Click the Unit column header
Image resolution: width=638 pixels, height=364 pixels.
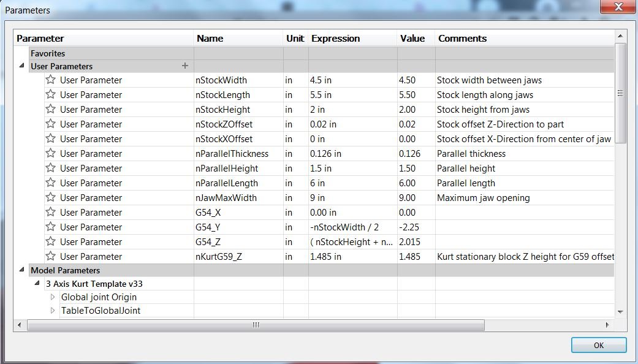pos(296,38)
